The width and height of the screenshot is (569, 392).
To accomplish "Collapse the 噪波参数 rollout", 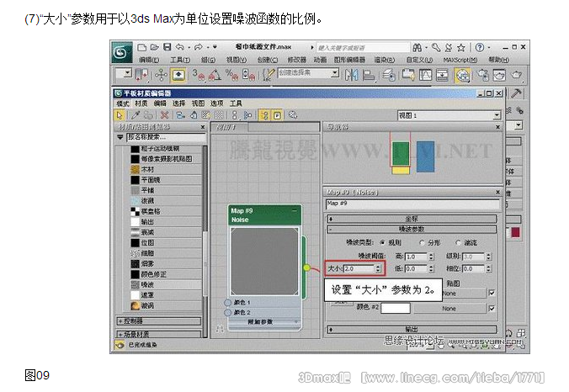I will point(412,229).
